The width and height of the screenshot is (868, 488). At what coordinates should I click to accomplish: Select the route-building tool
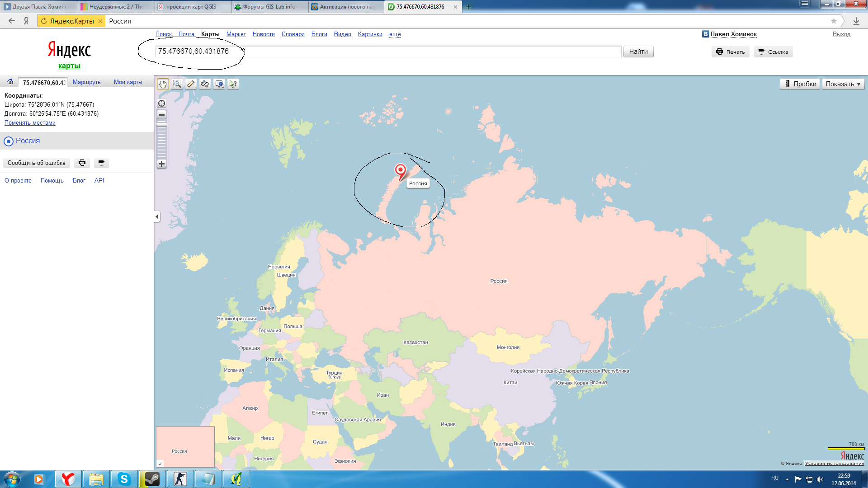(x=205, y=84)
